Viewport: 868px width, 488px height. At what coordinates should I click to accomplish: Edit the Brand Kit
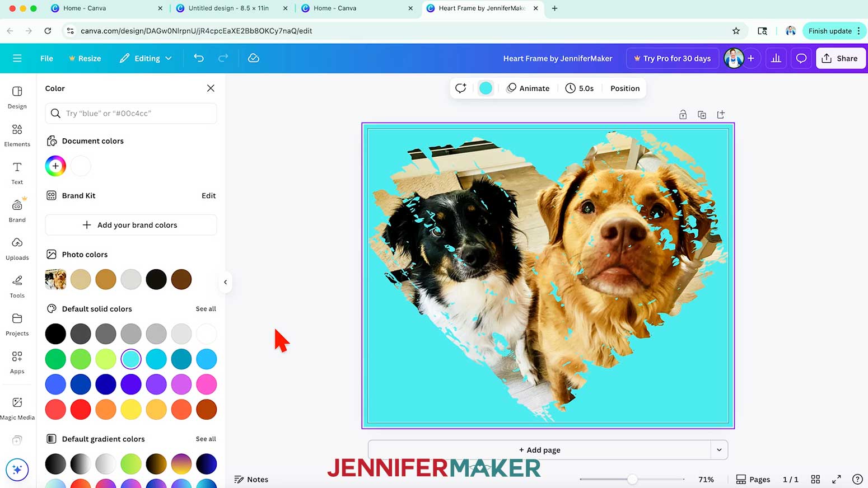point(208,196)
